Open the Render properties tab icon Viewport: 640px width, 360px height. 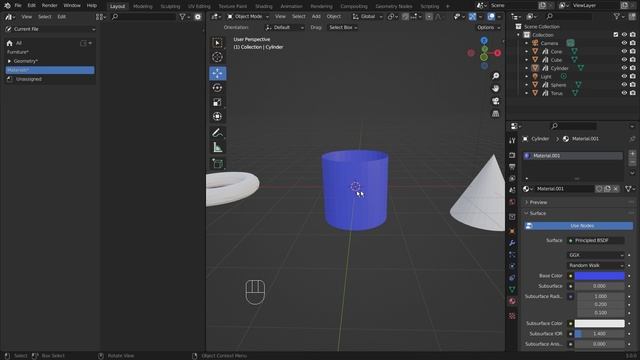click(x=512, y=156)
